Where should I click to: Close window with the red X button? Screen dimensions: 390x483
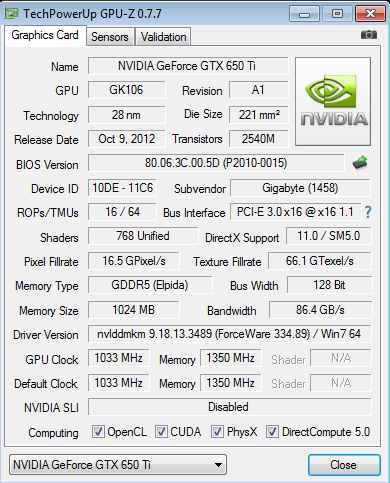point(370,14)
